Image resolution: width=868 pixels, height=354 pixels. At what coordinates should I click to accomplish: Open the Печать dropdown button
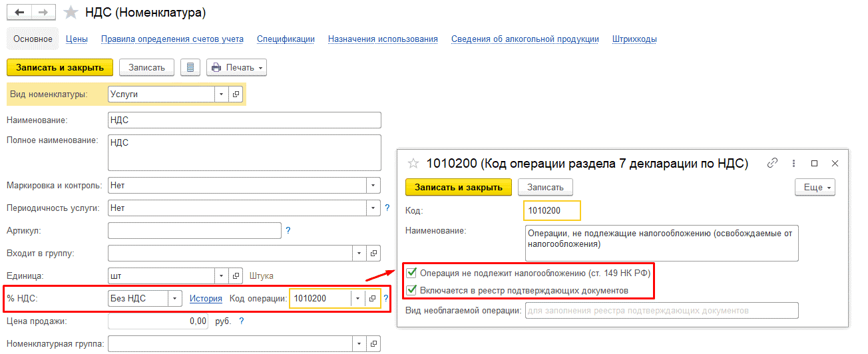[x=237, y=67]
